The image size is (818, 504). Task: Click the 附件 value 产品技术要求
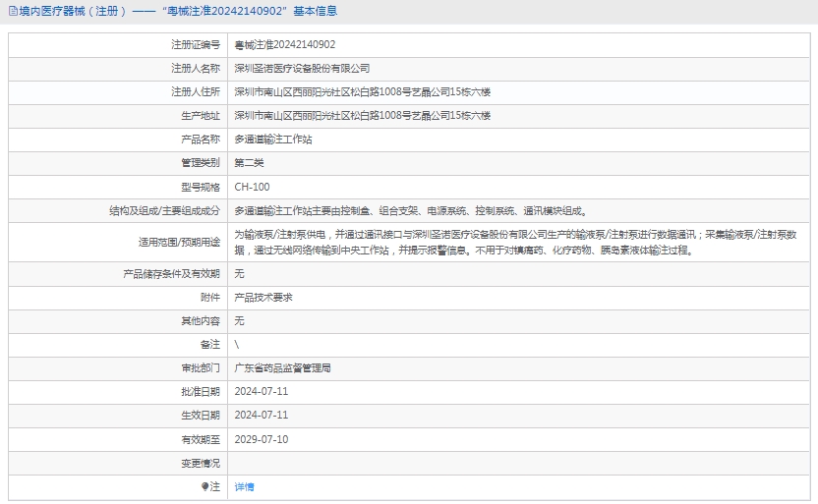[263, 297]
